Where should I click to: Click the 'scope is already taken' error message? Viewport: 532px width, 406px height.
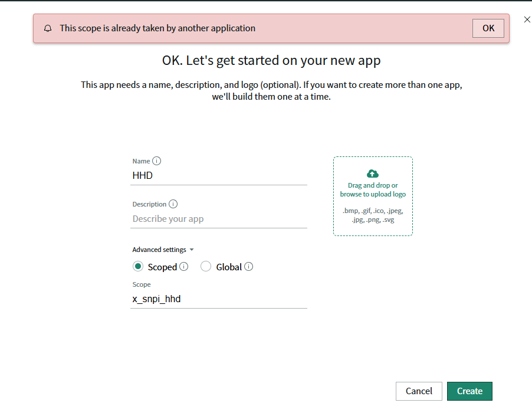(x=157, y=28)
